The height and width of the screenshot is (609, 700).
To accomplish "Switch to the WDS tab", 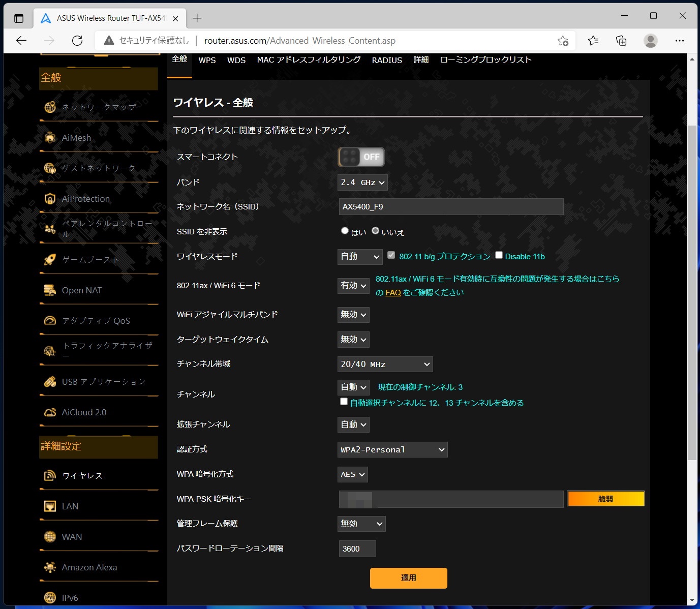I will pyautogui.click(x=236, y=60).
